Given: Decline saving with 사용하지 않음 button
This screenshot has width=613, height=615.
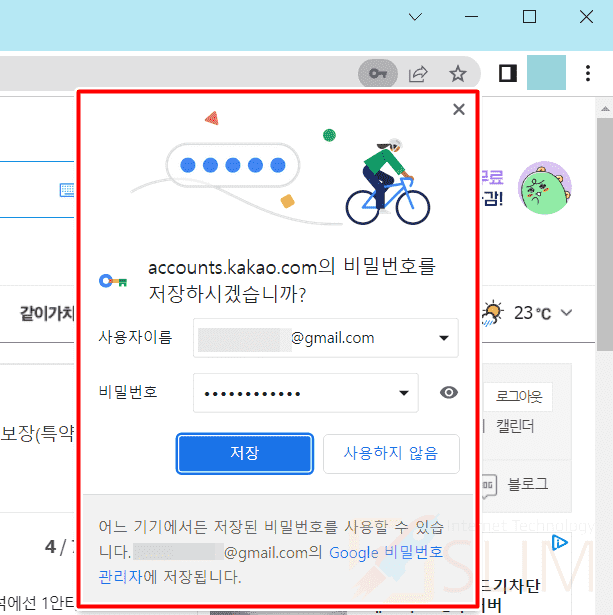Looking at the screenshot, I should click(x=391, y=454).
